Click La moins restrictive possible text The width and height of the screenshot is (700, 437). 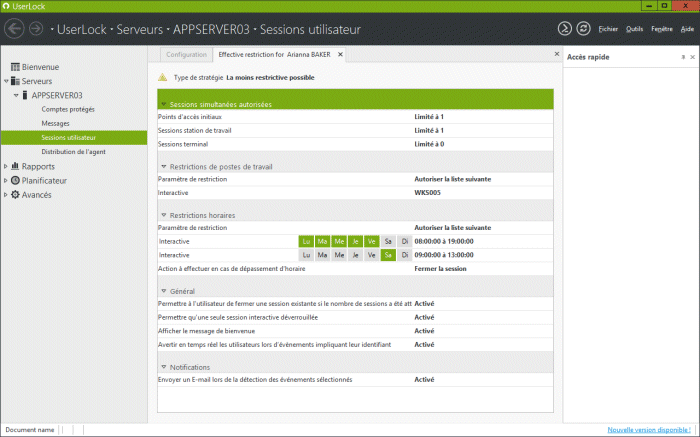tap(270, 77)
